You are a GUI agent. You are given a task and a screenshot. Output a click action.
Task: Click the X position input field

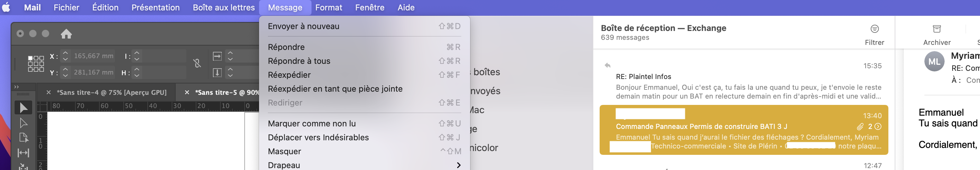(x=94, y=56)
